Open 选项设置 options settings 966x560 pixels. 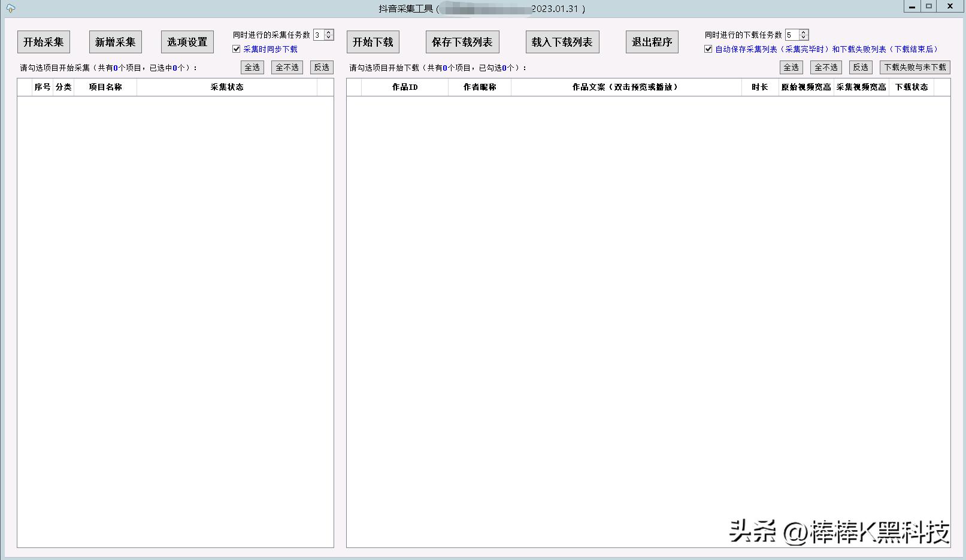click(187, 41)
